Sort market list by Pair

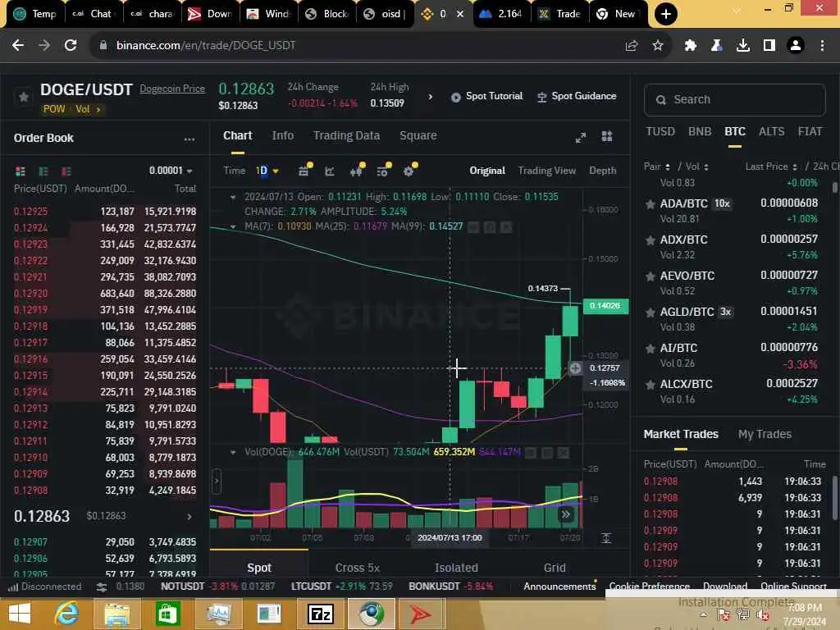click(x=657, y=167)
